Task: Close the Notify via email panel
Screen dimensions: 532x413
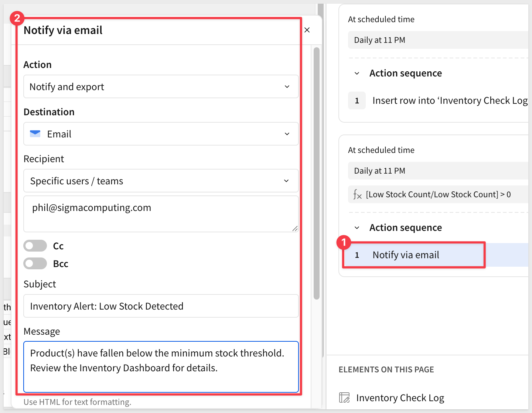Action: coord(307,30)
